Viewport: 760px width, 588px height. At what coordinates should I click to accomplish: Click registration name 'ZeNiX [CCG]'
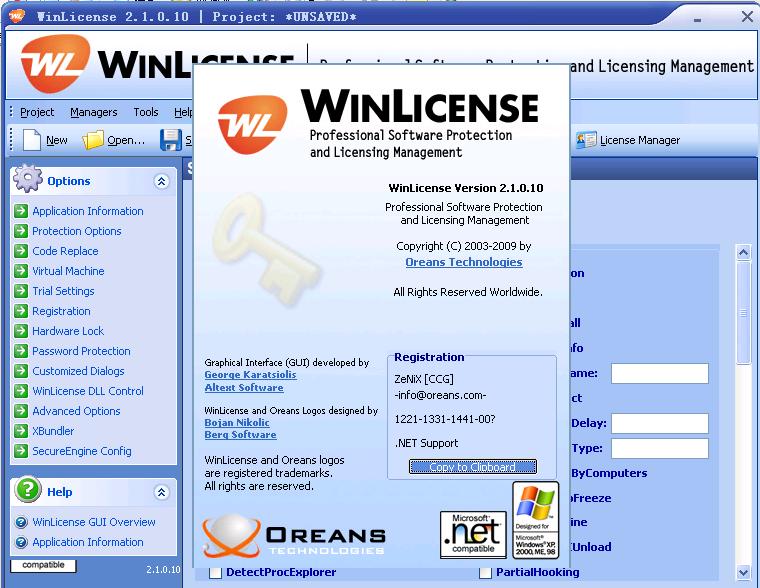(424, 379)
